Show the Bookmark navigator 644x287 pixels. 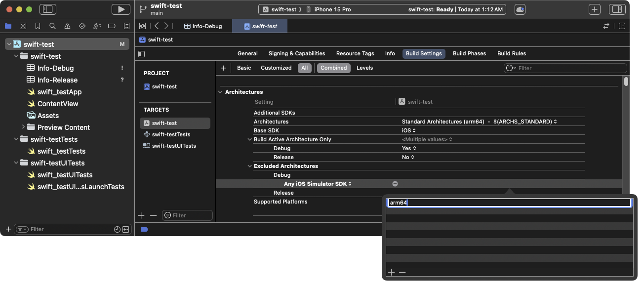[x=38, y=26]
